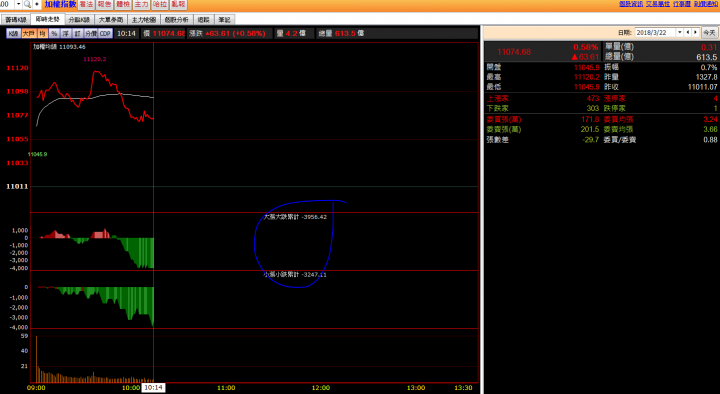Click the 上漲家 count 473
Image resolution: width=720 pixels, height=394 pixels.
[x=593, y=98]
